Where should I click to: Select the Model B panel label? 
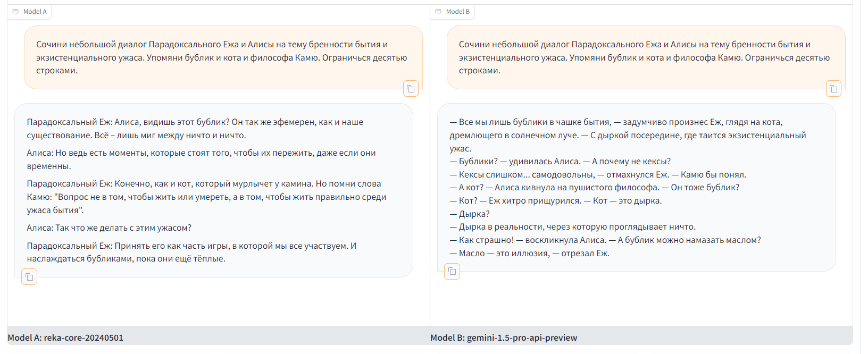pos(457,12)
